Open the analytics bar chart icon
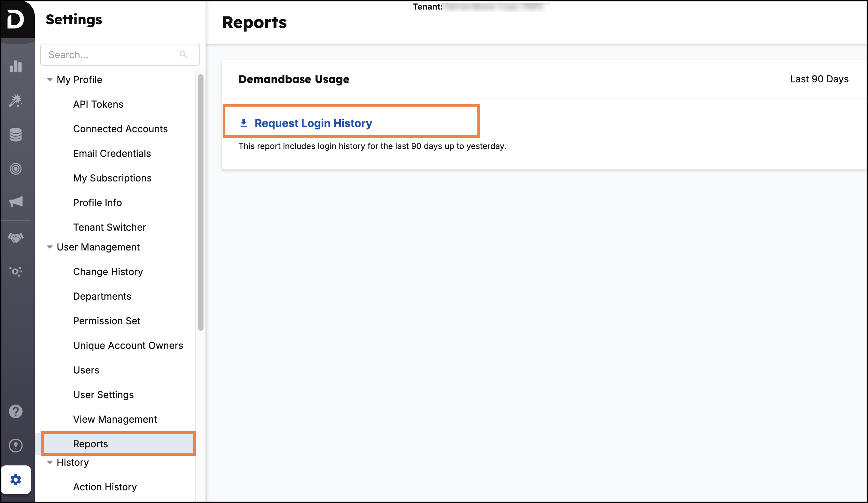Viewport: 868px width, 503px height. 16,66
